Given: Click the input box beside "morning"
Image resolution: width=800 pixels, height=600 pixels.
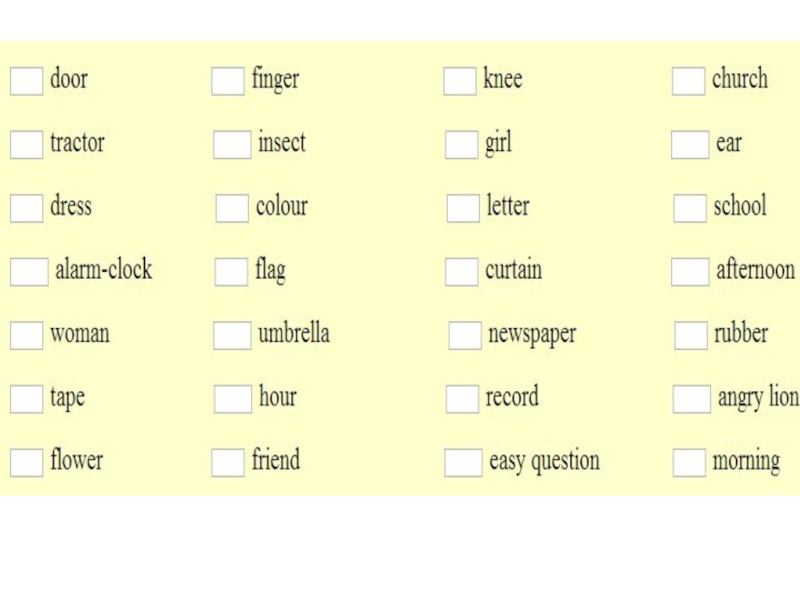Looking at the screenshot, I should click(688, 463).
